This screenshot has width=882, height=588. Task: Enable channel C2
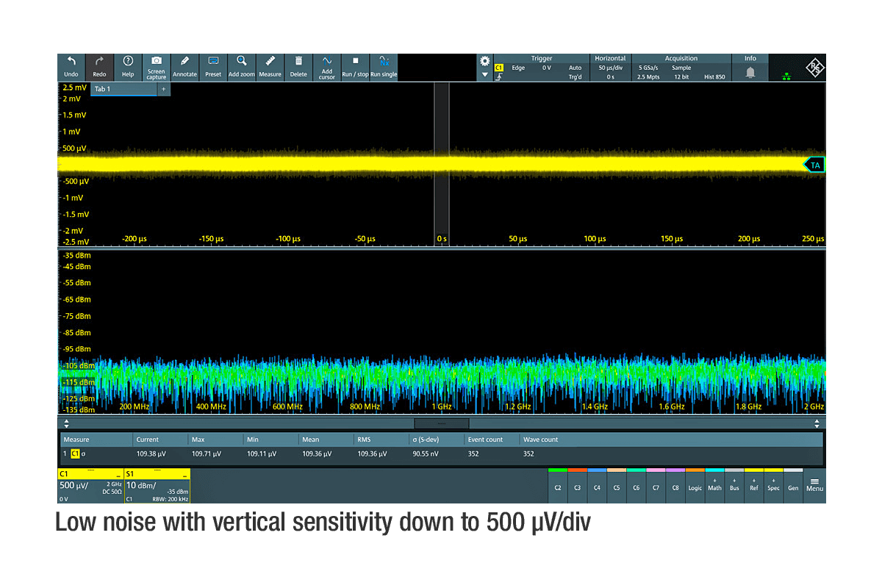tap(558, 486)
